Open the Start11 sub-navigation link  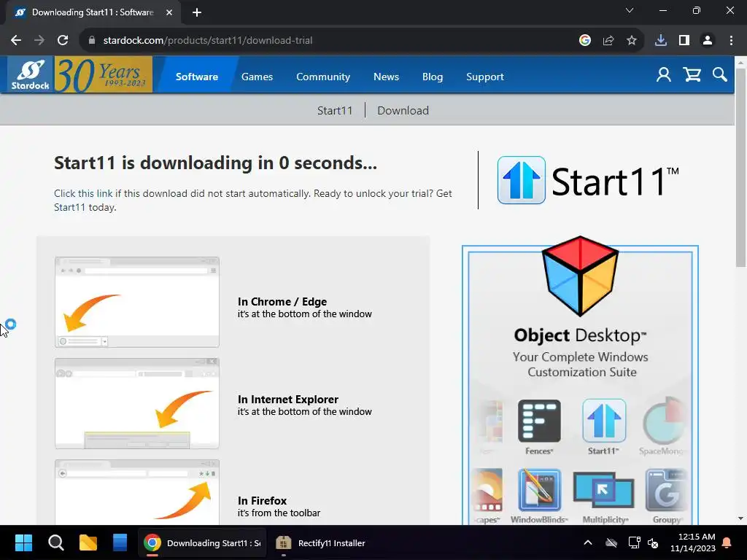(335, 111)
